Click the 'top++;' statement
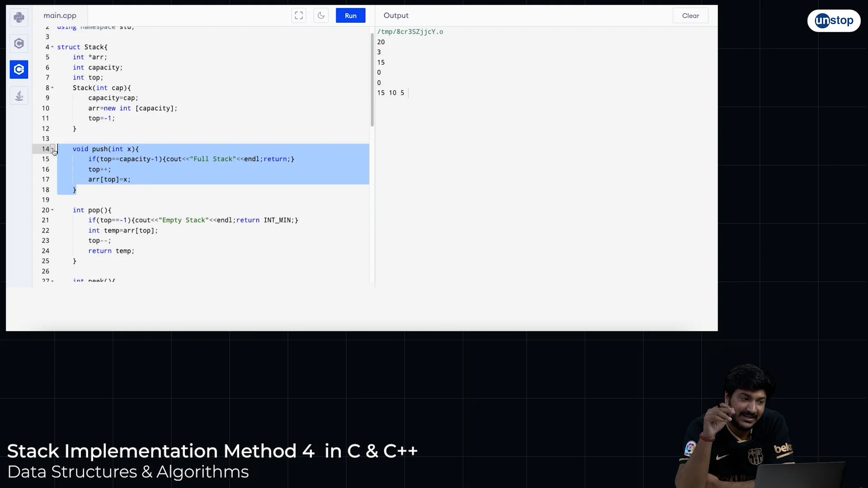Viewport: 868px width, 488px height. tap(99, 169)
